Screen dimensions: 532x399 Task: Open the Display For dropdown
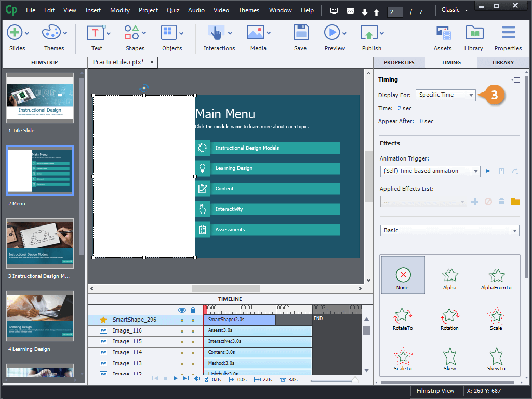(x=446, y=95)
